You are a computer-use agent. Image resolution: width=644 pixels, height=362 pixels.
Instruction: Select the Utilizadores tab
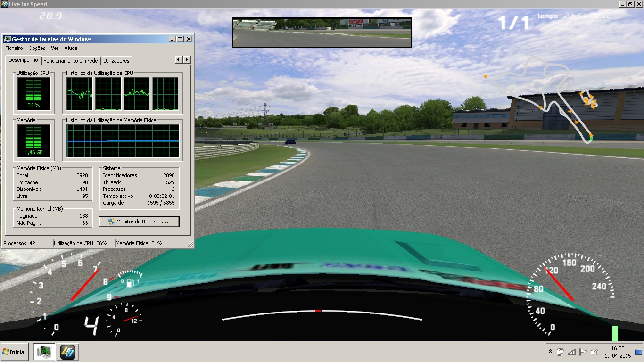click(116, 61)
